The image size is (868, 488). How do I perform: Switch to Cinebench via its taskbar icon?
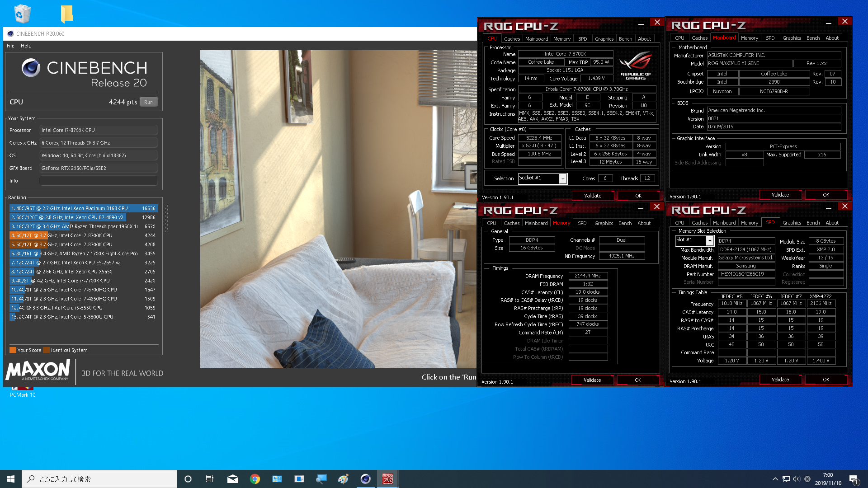pyautogui.click(x=365, y=479)
